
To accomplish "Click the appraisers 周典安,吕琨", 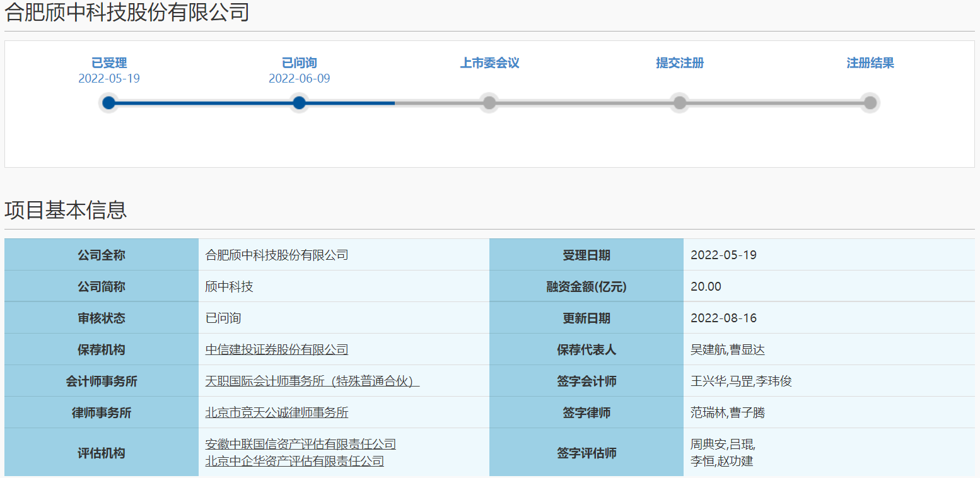I will coord(723,445).
